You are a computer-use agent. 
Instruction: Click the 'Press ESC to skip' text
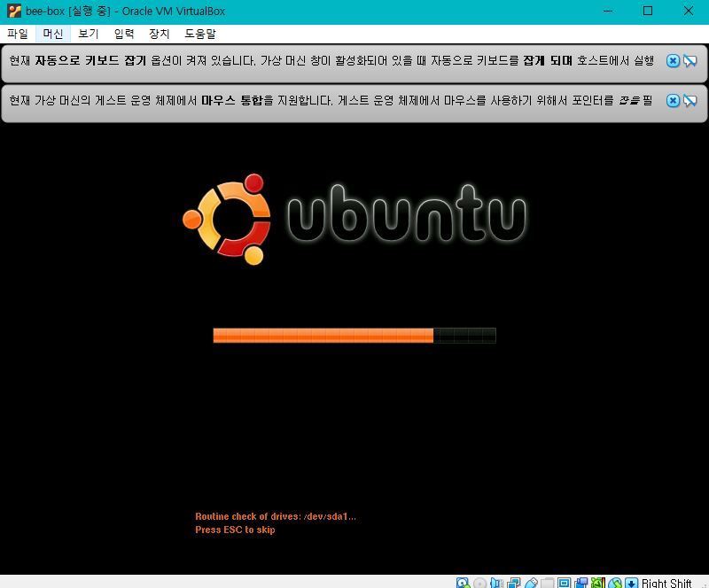[235, 530]
